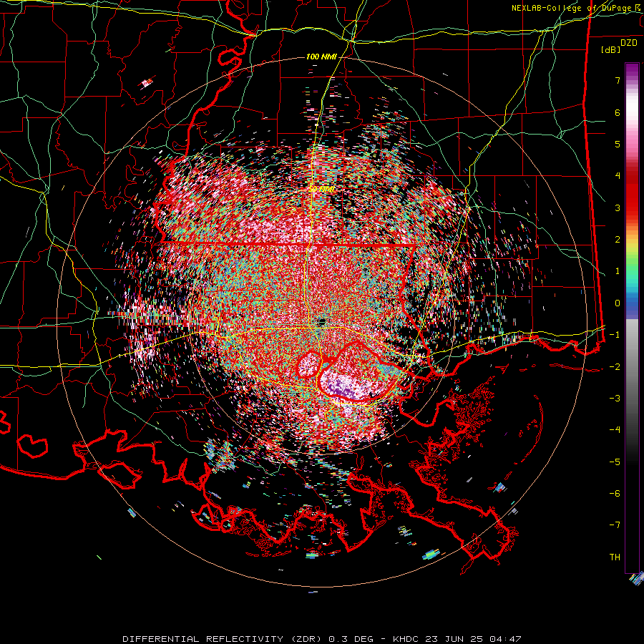The width and height of the screenshot is (644, 644).
Task: Click the -7 value on the color scale
Action: click(x=615, y=525)
